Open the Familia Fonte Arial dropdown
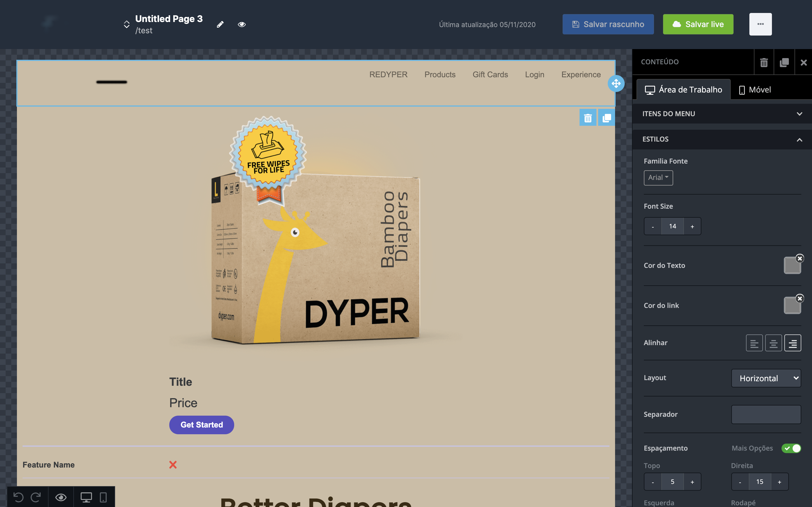 658,178
